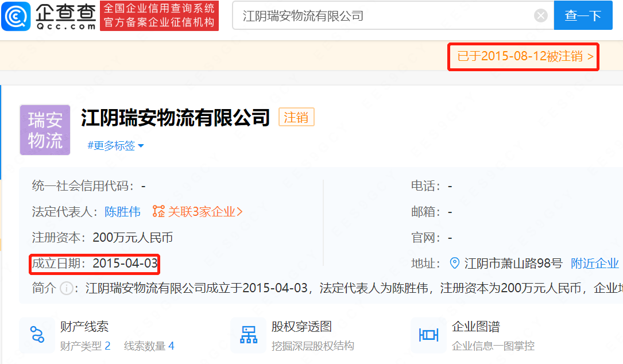The image size is (623, 364).
Task: Expand the #更多标签 dropdown
Action: click(115, 146)
